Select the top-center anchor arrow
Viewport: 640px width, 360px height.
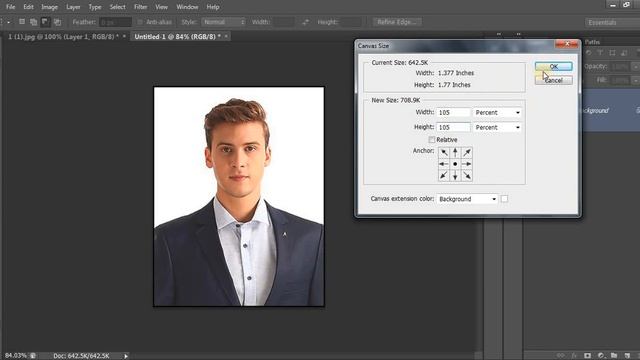coord(455,153)
